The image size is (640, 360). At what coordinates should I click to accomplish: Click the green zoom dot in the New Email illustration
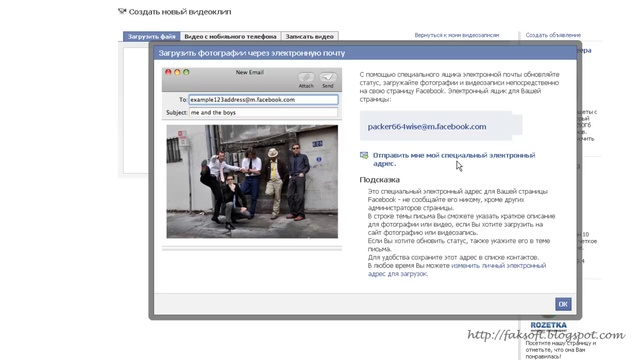(x=186, y=72)
